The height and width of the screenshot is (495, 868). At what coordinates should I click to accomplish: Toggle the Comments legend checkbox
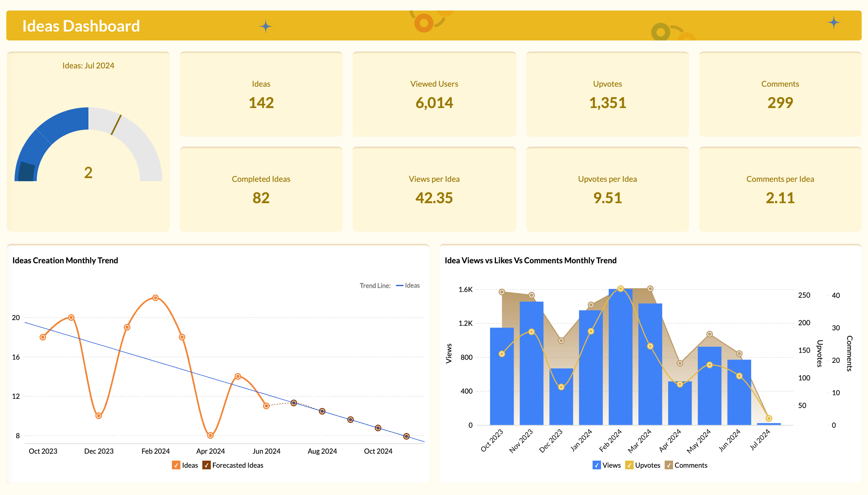coord(668,465)
